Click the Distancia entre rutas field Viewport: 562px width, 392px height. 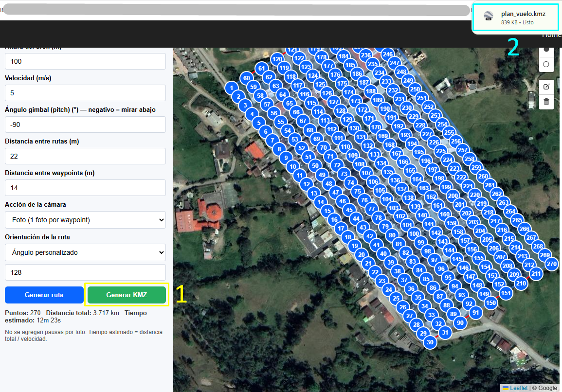point(85,156)
